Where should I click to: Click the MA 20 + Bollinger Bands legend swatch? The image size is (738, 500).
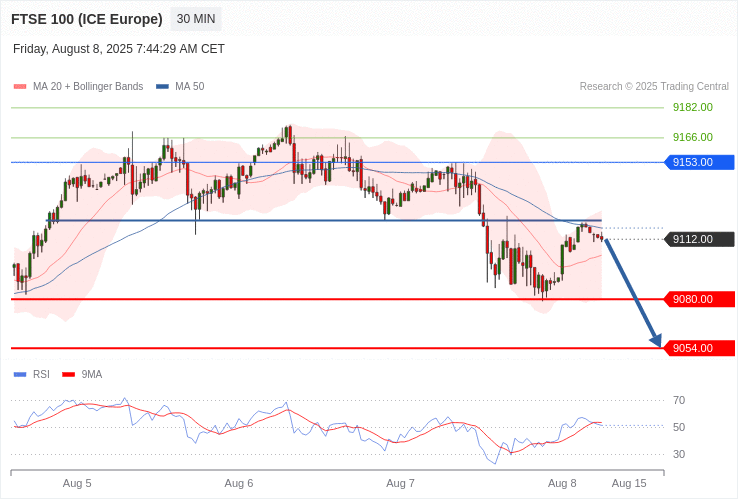pyautogui.click(x=20, y=87)
